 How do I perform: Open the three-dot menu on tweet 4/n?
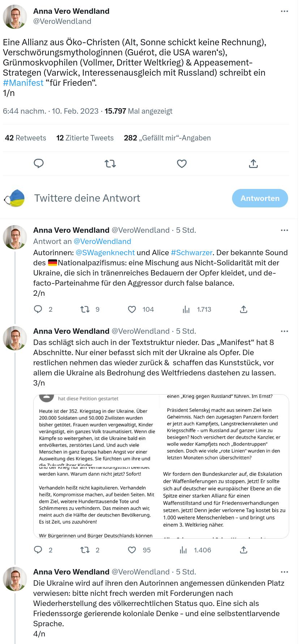click(284, 572)
